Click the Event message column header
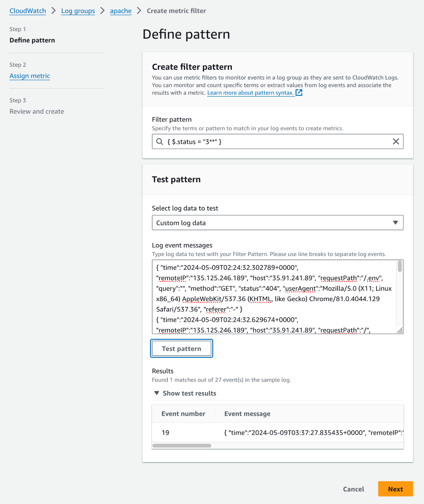Screen dimensions: 424x504 pyautogui.click(x=247, y=414)
